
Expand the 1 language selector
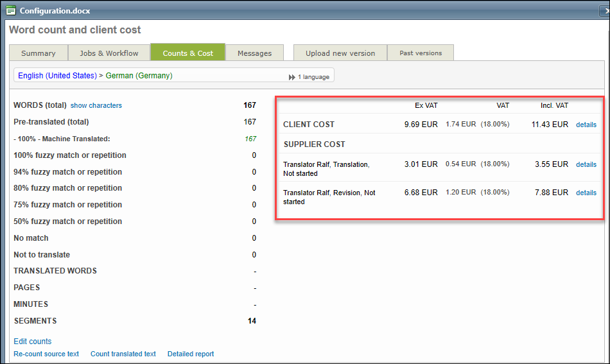click(313, 77)
